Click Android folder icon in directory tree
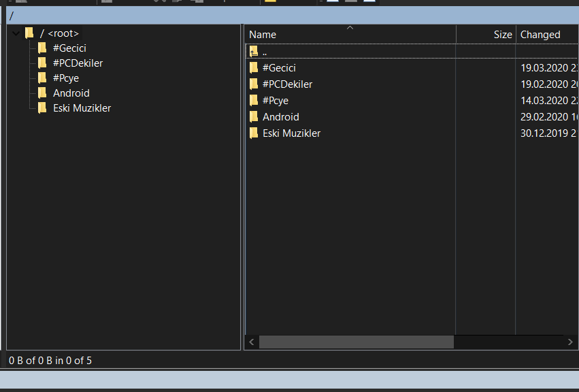The image size is (579, 392). click(x=42, y=93)
